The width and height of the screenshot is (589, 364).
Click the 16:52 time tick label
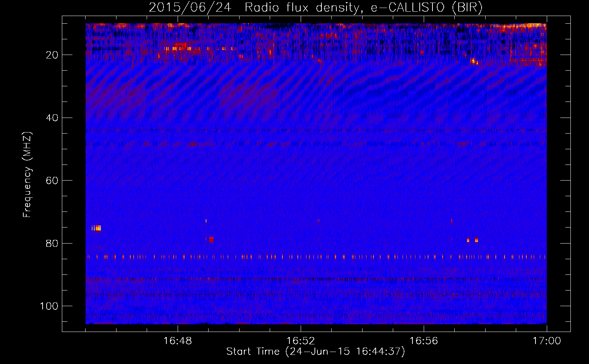pos(301,341)
